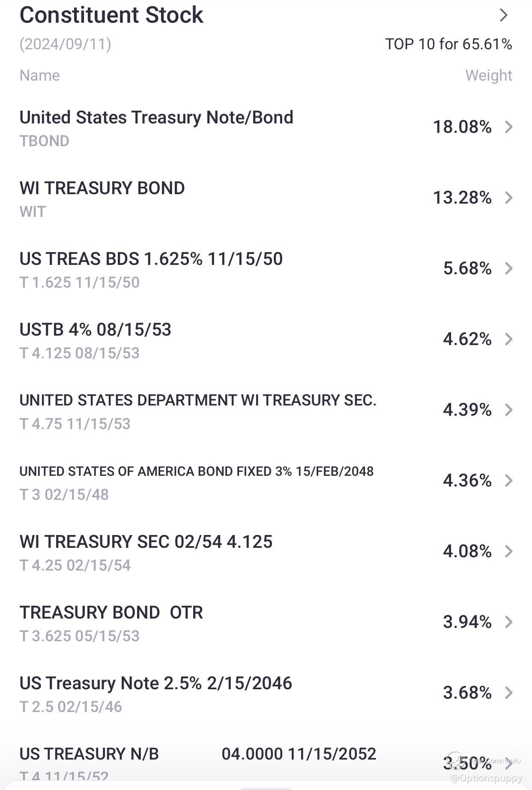532x790 pixels.
Task: Tap chevron beside 3.94% weight
Action: 509,622
